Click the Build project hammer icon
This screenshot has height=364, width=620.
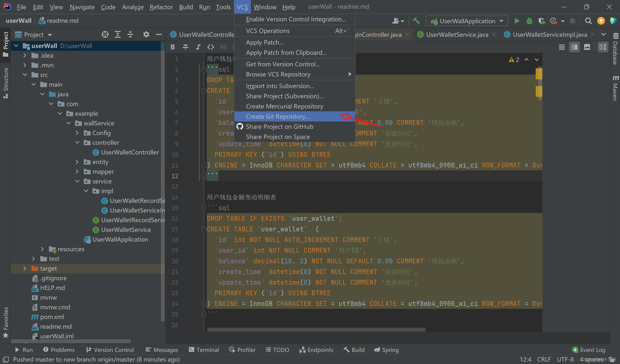(416, 21)
